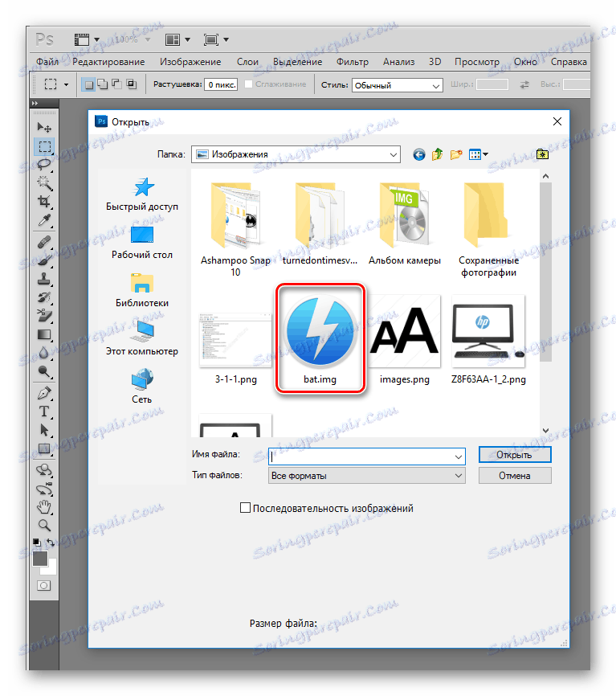This screenshot has width=616, height=696.
Task: Select the Healing Brush tool
Action: (x=44, y=242)
